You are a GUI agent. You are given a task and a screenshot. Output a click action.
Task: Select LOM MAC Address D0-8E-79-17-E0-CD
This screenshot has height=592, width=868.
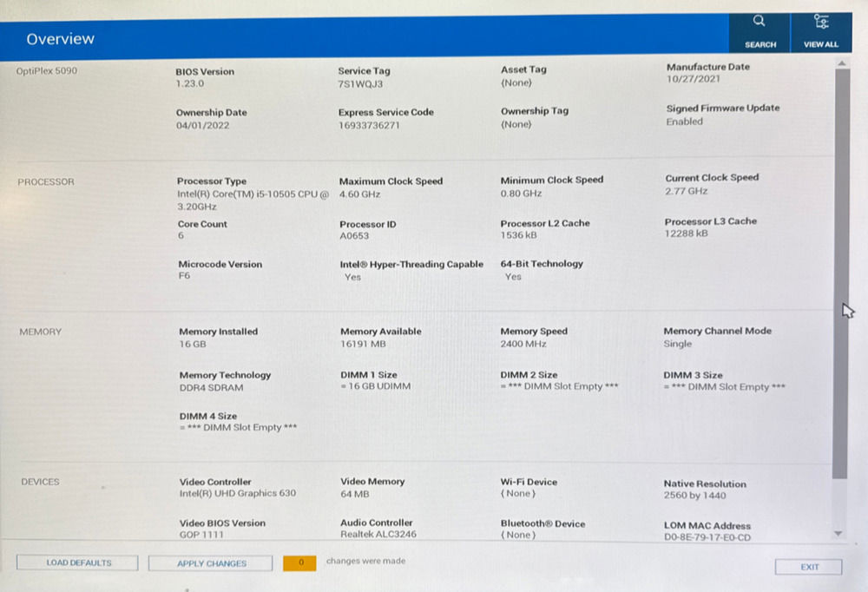pyautogui.click(x=707, y=537)
